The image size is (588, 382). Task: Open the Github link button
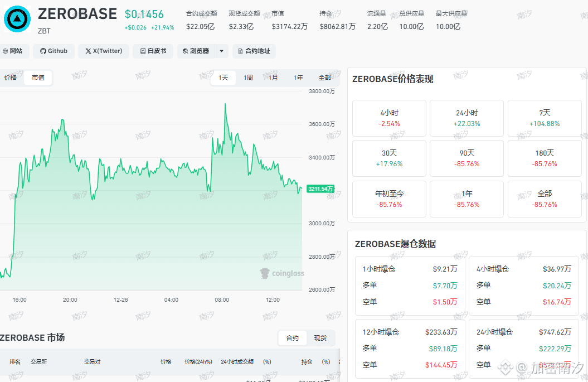coord(54,51)
